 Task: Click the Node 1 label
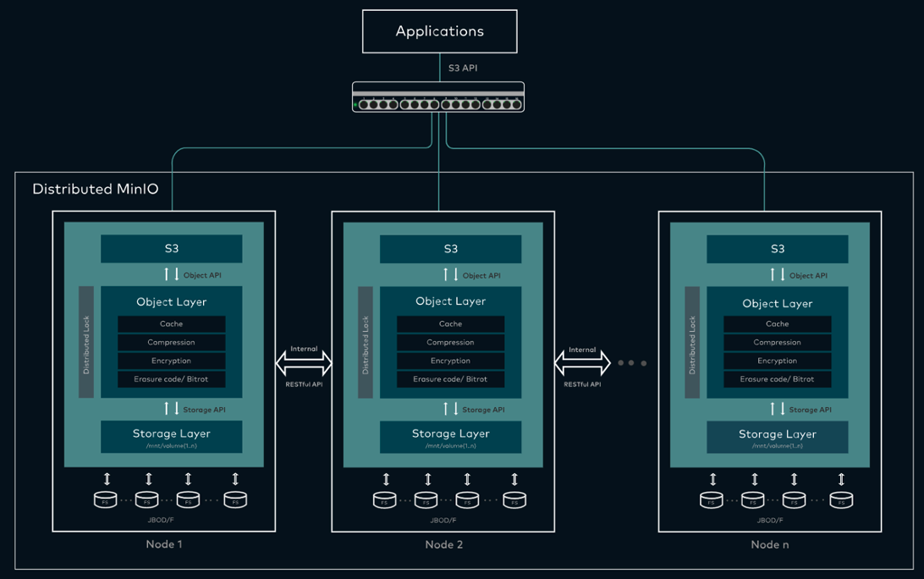pyautogui.click(x=164, y=544)
